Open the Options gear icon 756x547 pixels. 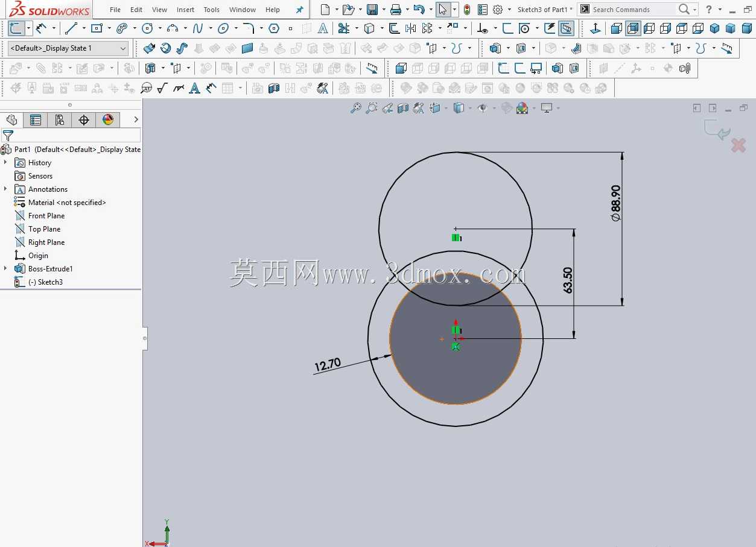point(498,10)
